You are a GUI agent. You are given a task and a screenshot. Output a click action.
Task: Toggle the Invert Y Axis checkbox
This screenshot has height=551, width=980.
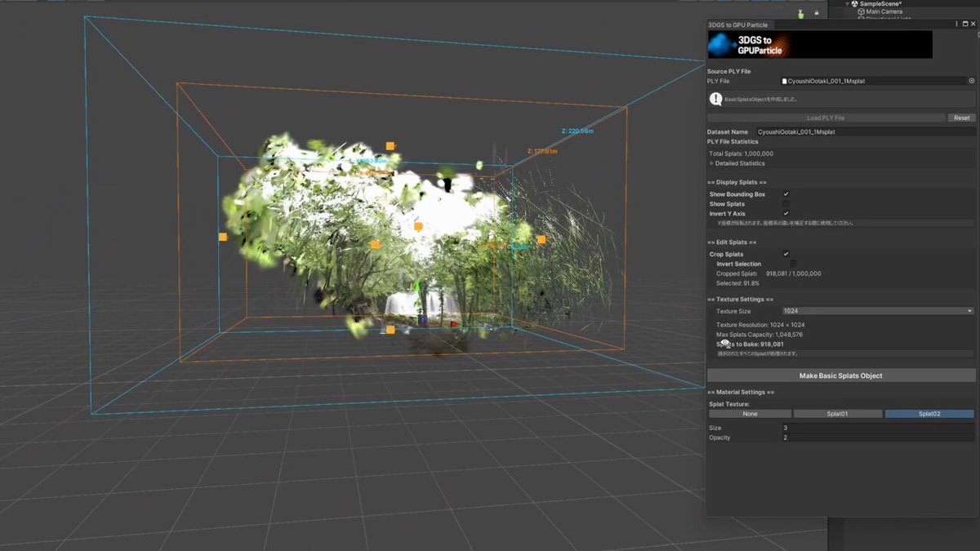pos(786,214)
